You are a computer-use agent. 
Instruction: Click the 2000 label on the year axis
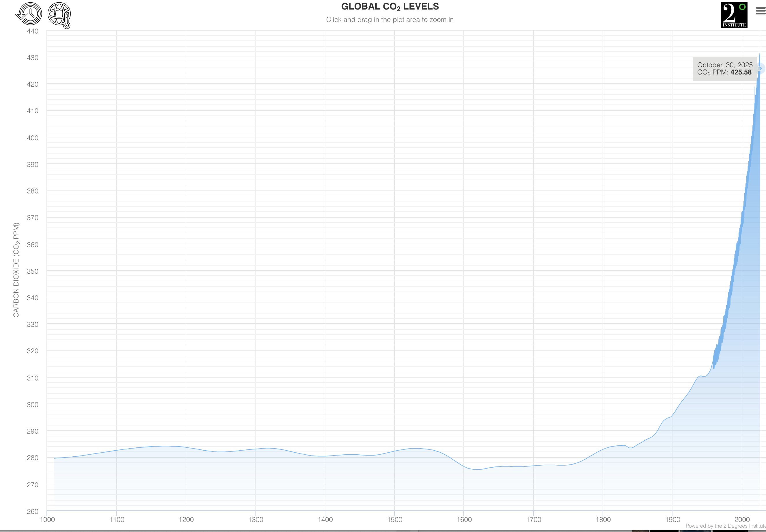point(742,519)
